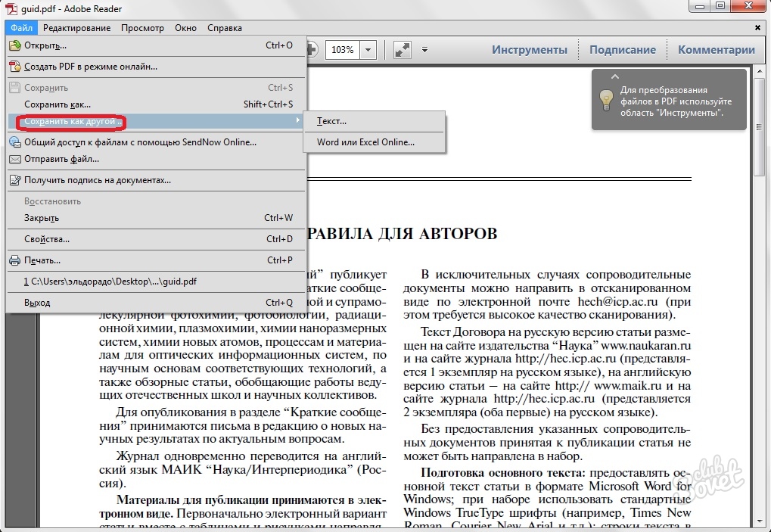The height and width of the screenshot is (532, 771).
Task: Click the bold text Подготовка основного текста:
Action: 503,473
